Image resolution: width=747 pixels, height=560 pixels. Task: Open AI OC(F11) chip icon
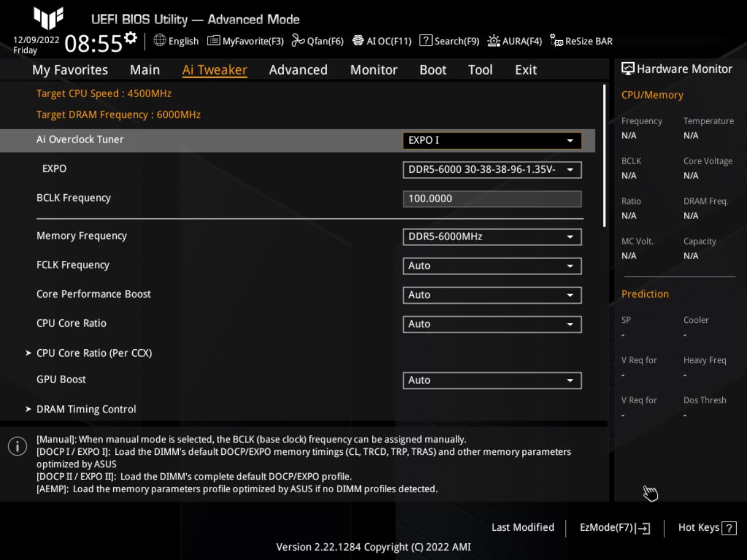click(x=358, y=40)
